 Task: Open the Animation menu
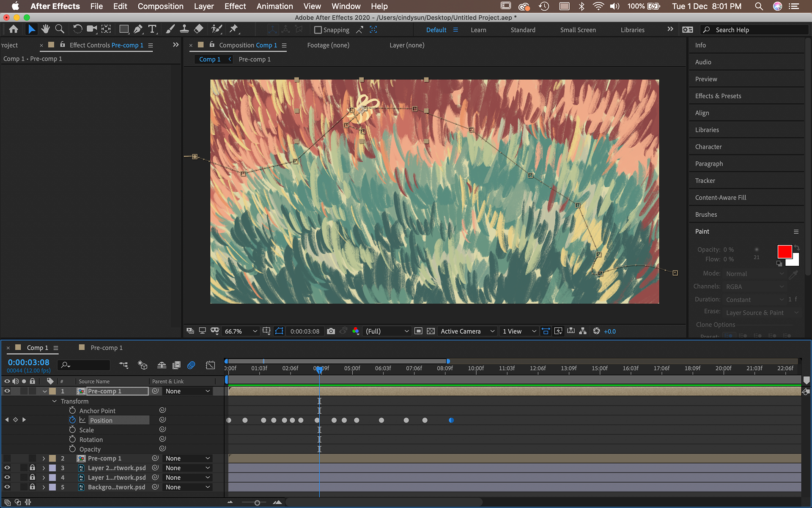click(x=274, y=6)
